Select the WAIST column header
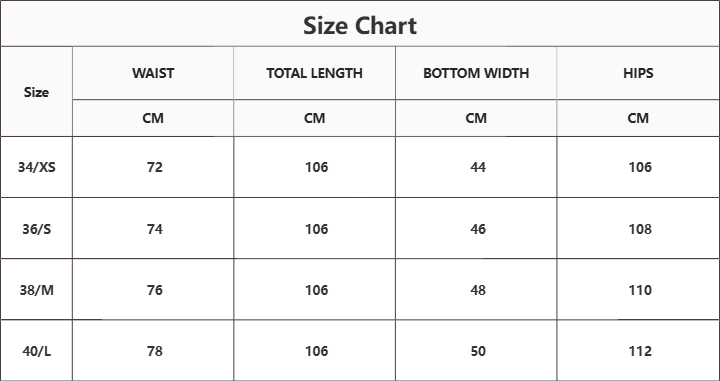Viewport: 720px width, 381px height. coord(153,73)
